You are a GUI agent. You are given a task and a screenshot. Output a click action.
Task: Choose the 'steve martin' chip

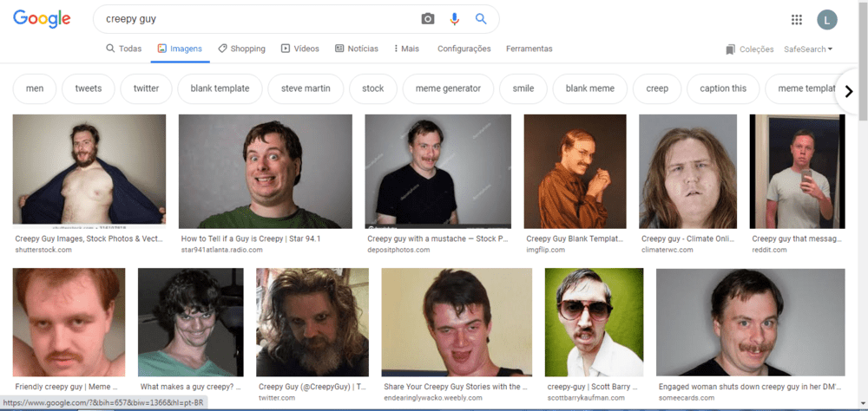coord(306,88)
